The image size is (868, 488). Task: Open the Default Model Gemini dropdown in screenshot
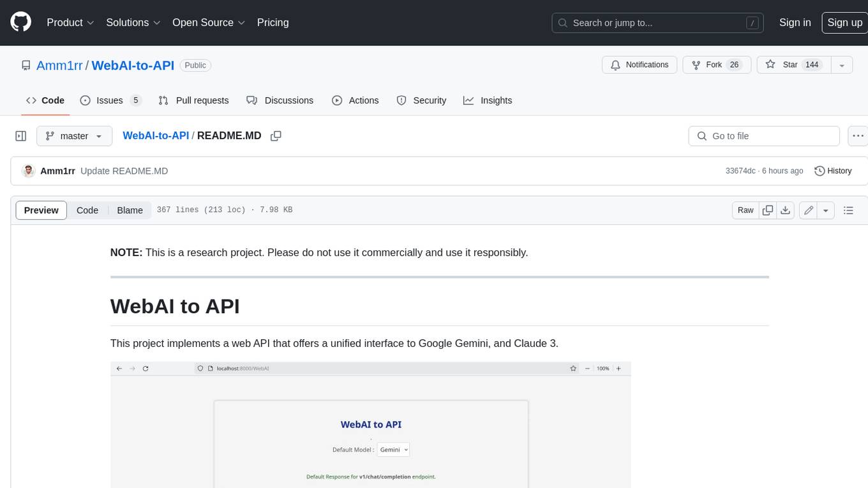click(393, 450)
